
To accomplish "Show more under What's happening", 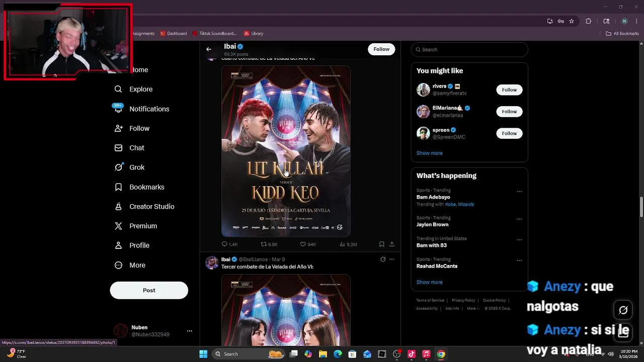I will pyautogui.click(x=429, y=282).
